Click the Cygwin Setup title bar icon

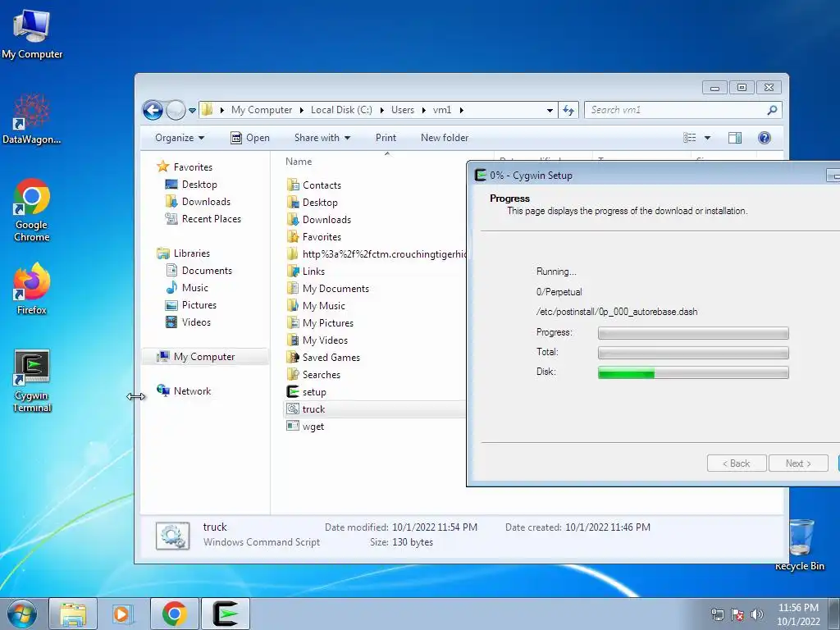pos(481,176)
